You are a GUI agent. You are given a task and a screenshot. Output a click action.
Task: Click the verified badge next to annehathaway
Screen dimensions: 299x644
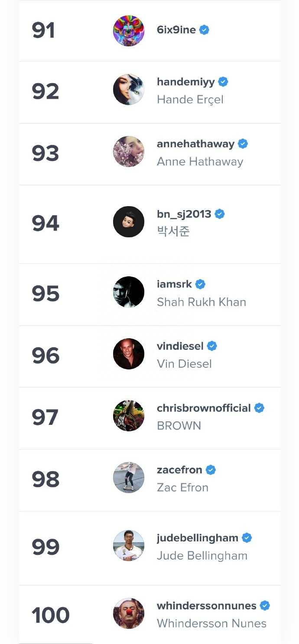[243, 144]
